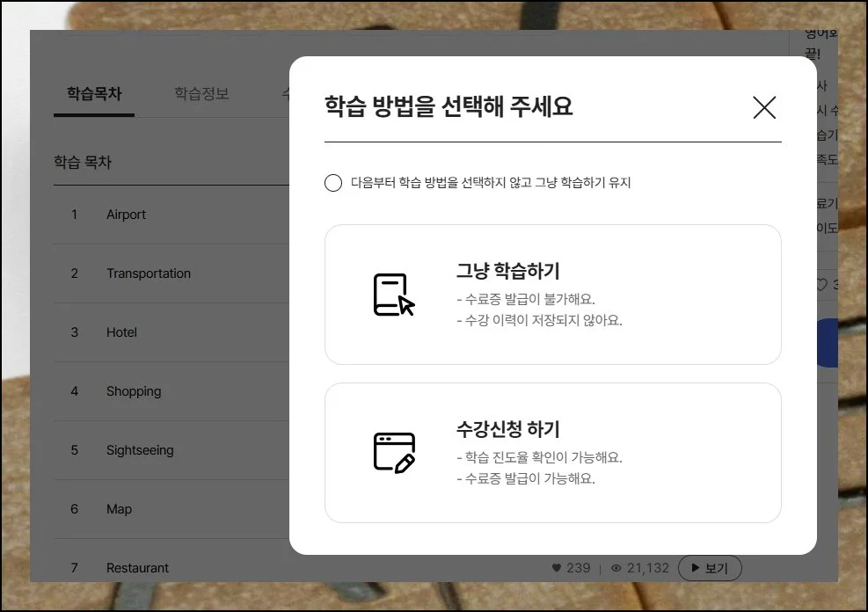868x612 pixels.
Task: Switch to the 학습목차 tab
Action: tap(94, 94)
